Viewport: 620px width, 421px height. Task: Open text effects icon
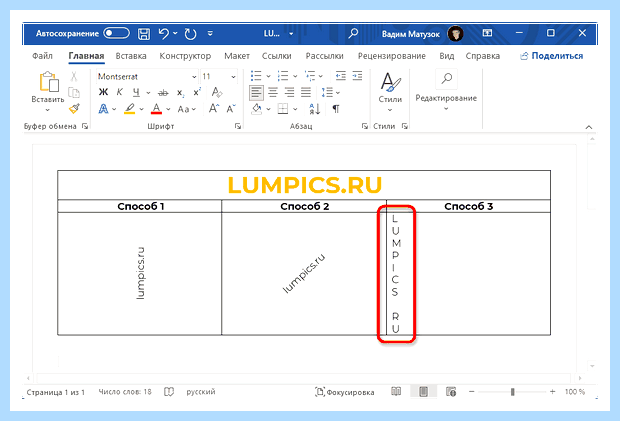(103, 109)
